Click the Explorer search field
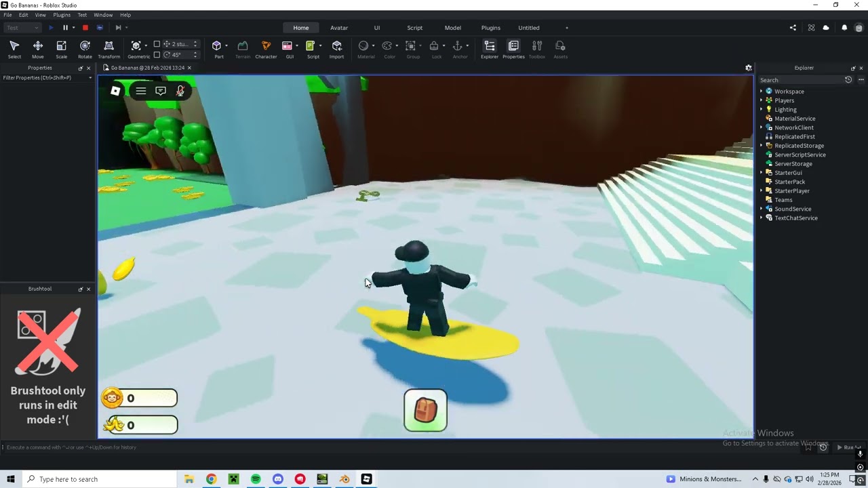Screen dimensions: 868x488 (801, 80)
